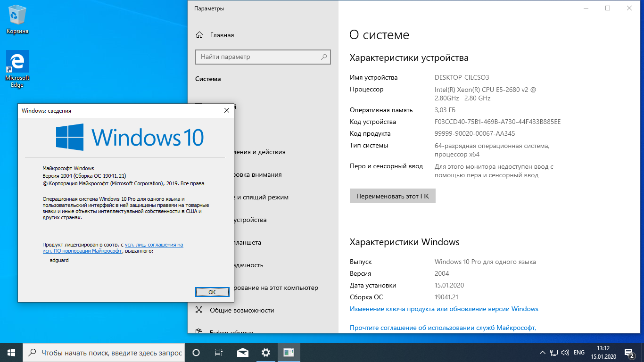Open the clock showing 13:12

(604, 353)
